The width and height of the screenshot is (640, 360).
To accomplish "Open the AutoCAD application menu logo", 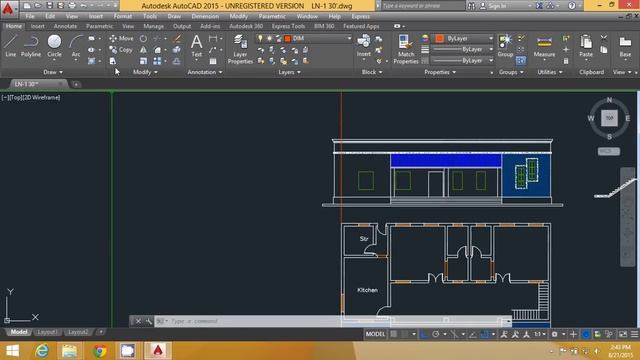I will pos(8,8).
